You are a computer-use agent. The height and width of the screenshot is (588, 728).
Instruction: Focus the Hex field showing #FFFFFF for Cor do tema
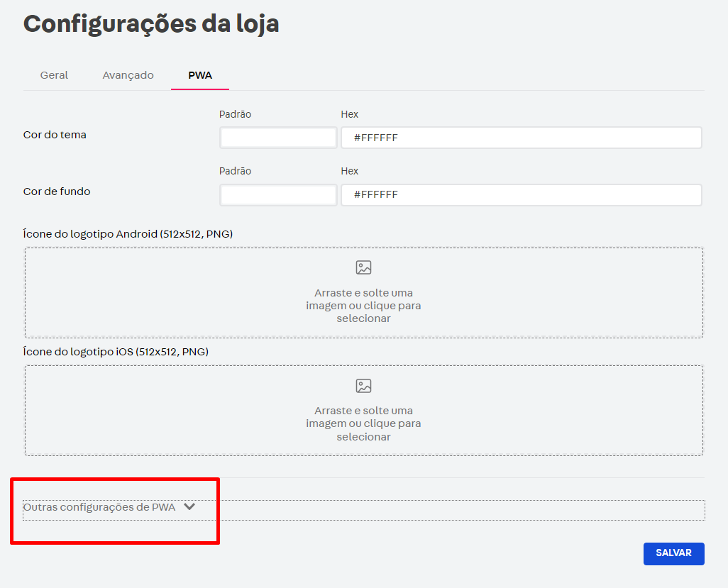point(522,137)
